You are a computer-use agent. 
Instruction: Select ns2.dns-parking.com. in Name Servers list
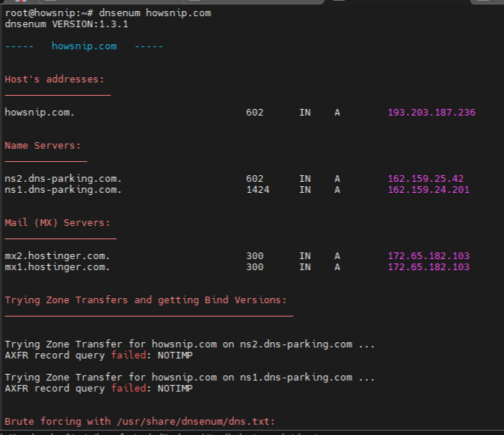pyautogui.click(x=63, y=179)
